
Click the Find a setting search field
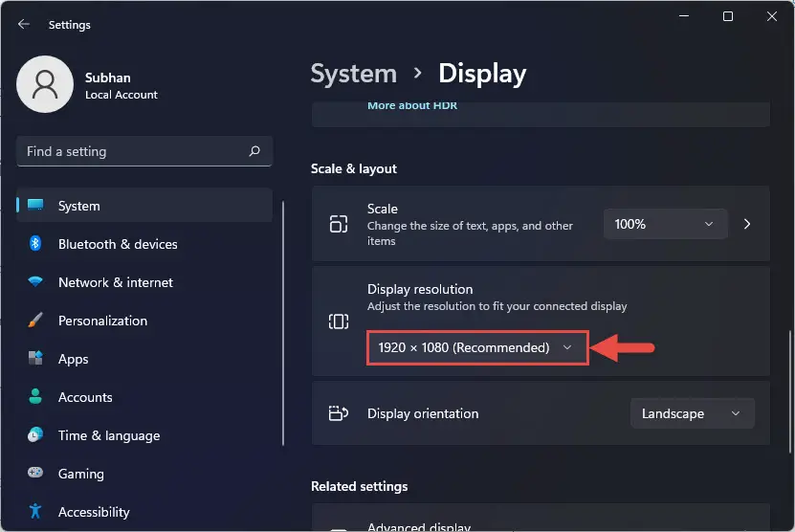(x=144, y=151)
